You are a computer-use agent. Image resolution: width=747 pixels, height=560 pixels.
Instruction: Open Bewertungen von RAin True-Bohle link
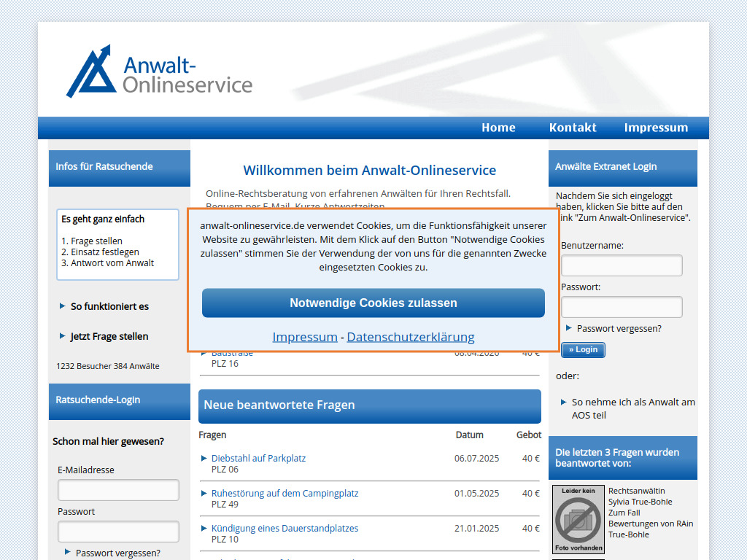point(650,529)
